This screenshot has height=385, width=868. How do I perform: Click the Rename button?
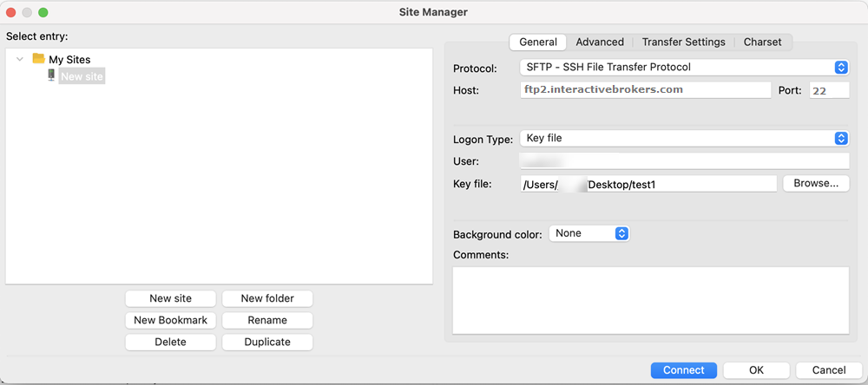pyautogui.click(x=267, y=320)
